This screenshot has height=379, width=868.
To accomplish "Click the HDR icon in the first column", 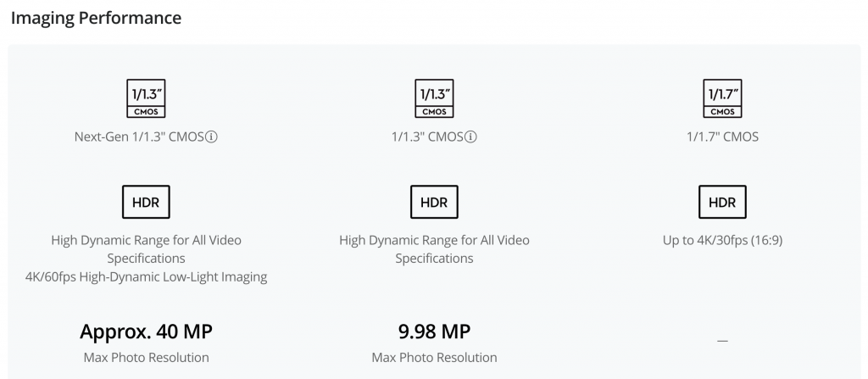I will 146,202.
